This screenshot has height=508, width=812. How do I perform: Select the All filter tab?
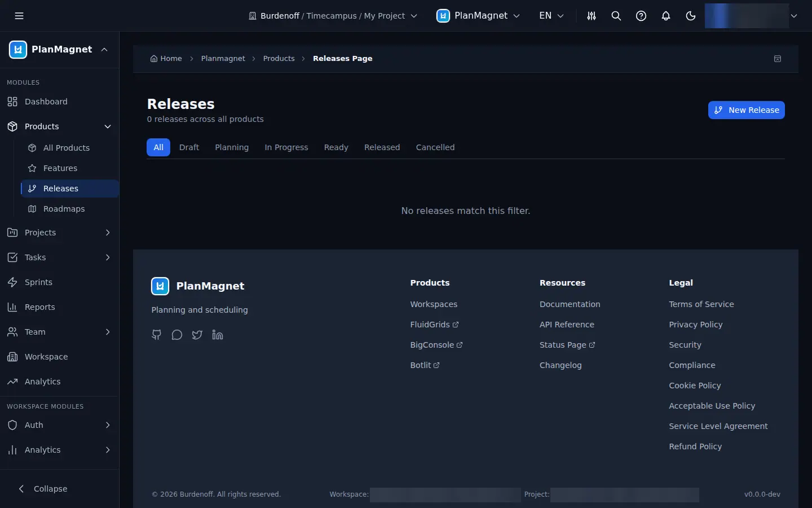pos(158,147)
